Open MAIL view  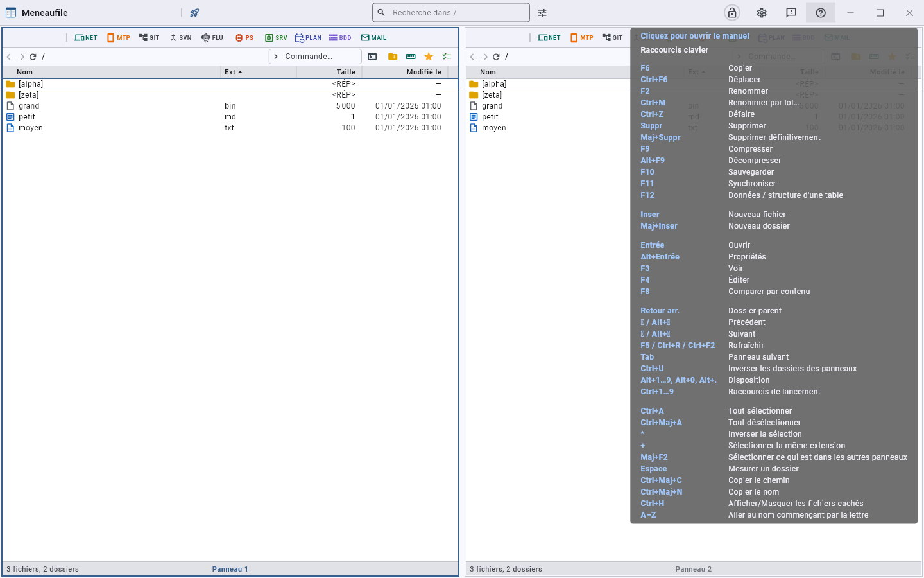click(x=373, y=38)
